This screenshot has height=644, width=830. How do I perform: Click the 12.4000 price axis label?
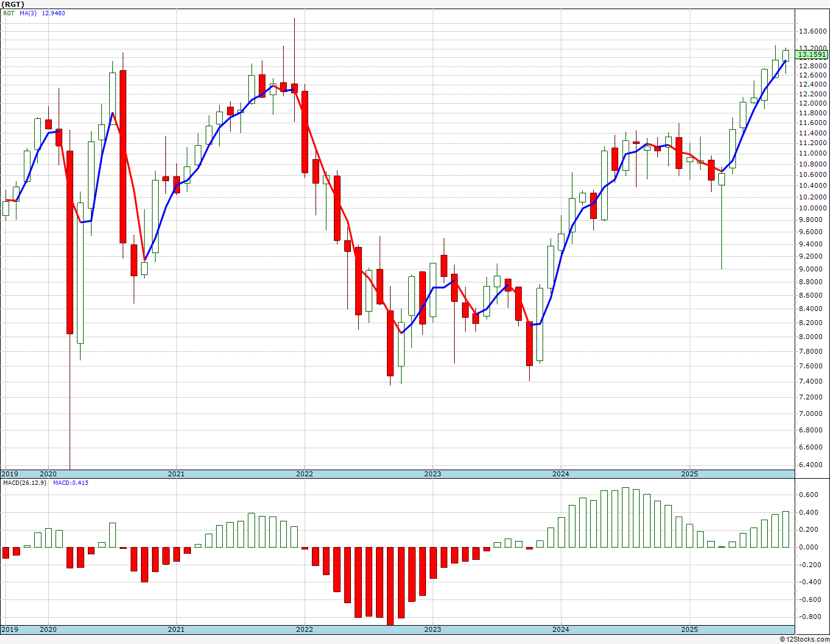point(813,84)
